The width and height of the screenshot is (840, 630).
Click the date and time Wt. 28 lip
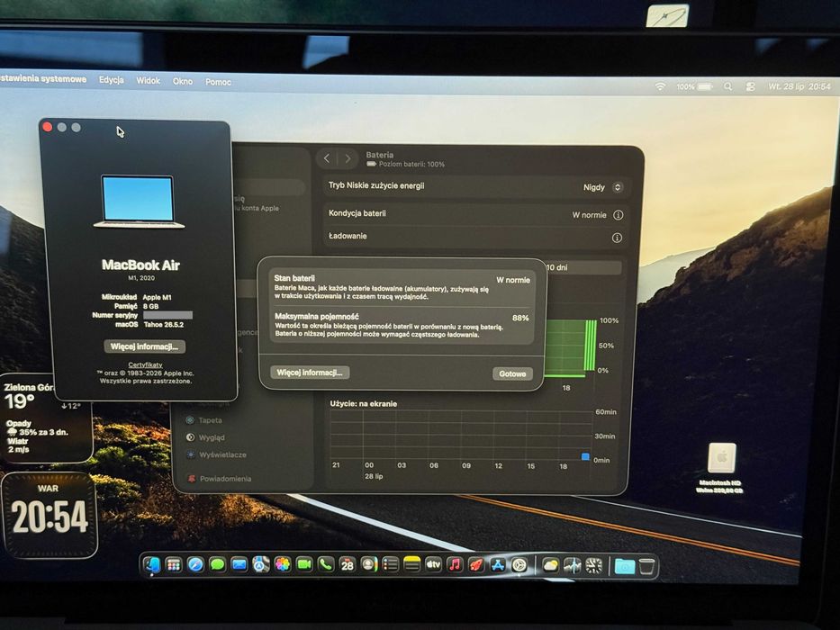(x=799, y=86)
